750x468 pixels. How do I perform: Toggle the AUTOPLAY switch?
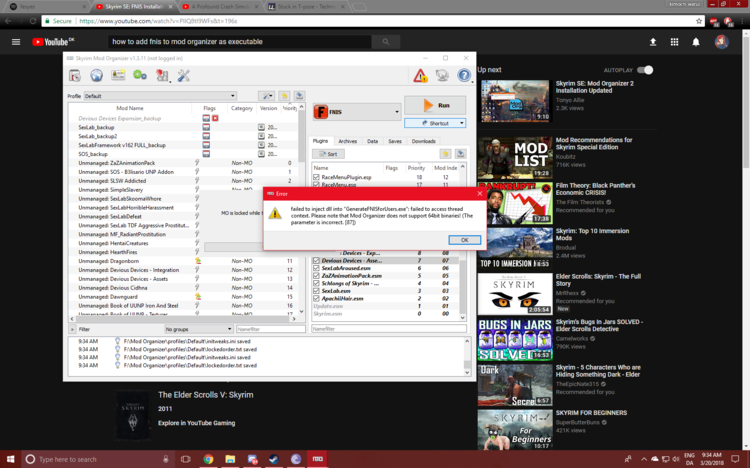pyautogui.click(x=646, y=70)
